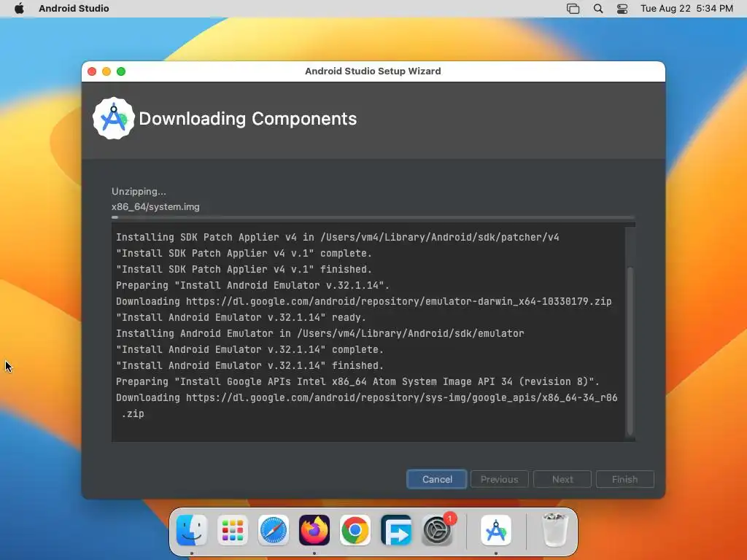This screenshot has width=747, height=560.
Task: Open the Android Studio application menu
Action: pyautogui.click(x=74, y=8)
